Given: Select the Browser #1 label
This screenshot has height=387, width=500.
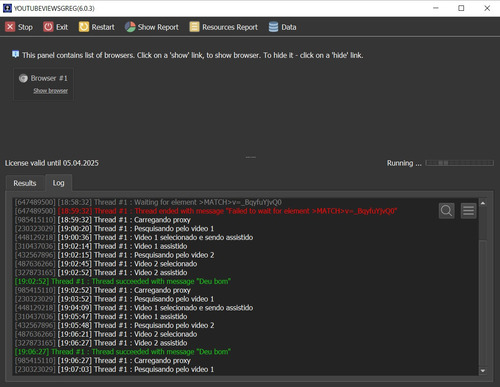Looking at the screenshot, I should (x=49, y=78).
